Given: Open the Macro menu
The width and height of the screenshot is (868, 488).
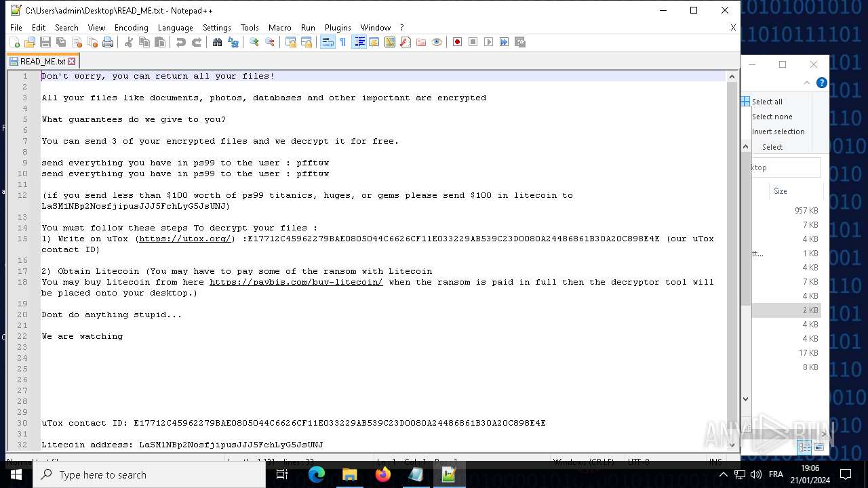Looking at the screenshot, I should (279, 28).
